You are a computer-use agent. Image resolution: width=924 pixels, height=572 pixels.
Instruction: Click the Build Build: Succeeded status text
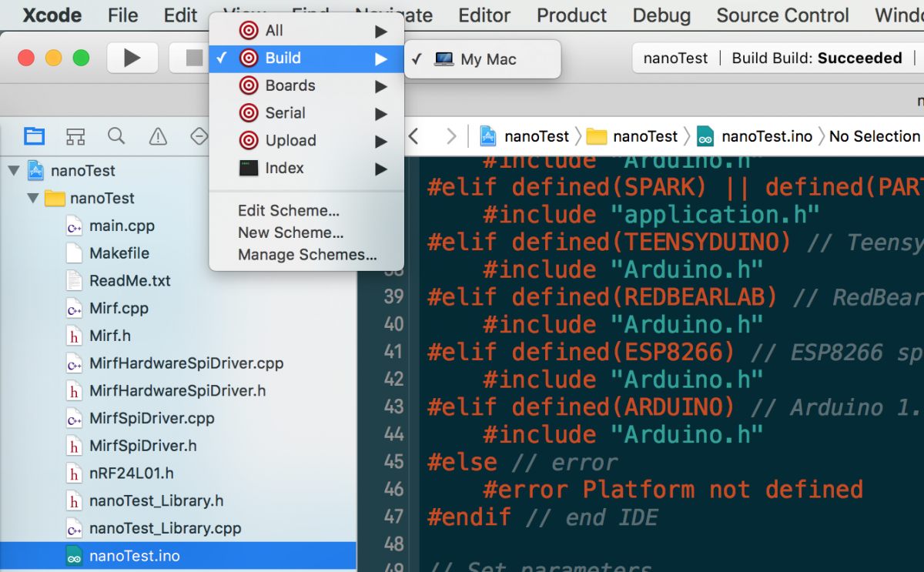[817, 59]
